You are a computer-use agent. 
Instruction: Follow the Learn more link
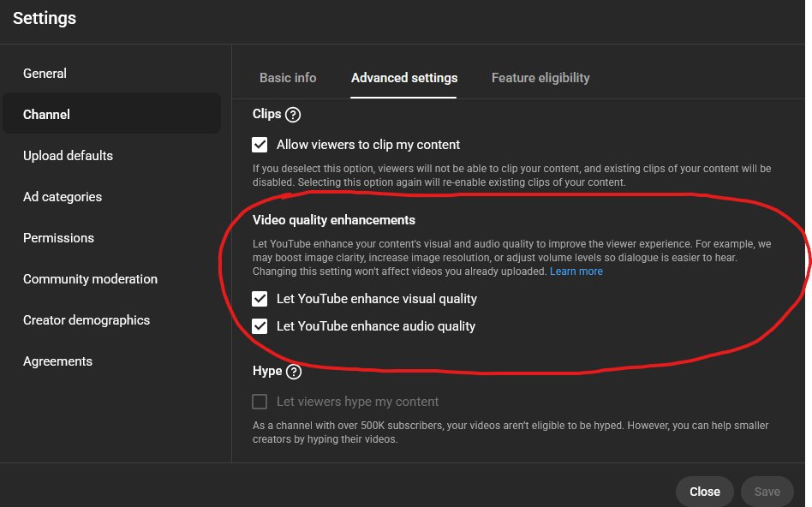pos(576,271)
